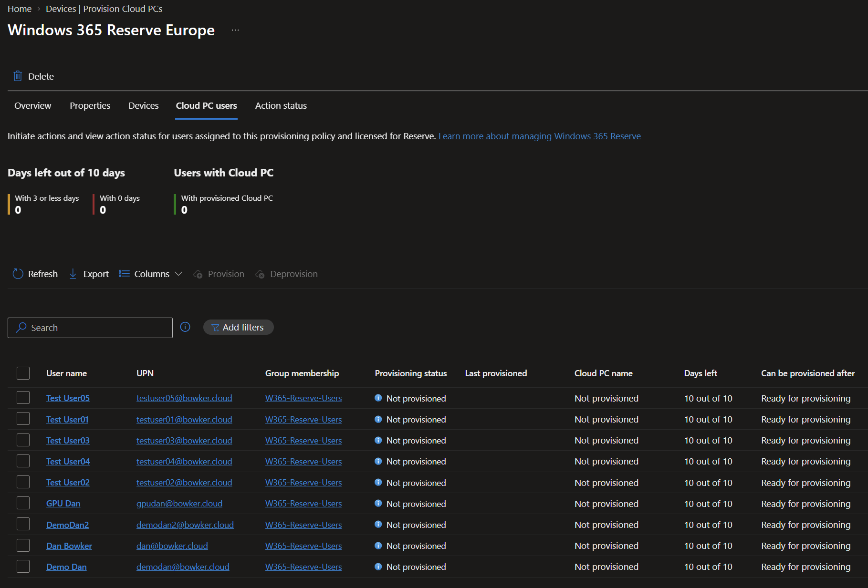
Task: Check the box for Test User02
Action: point(23,482)
